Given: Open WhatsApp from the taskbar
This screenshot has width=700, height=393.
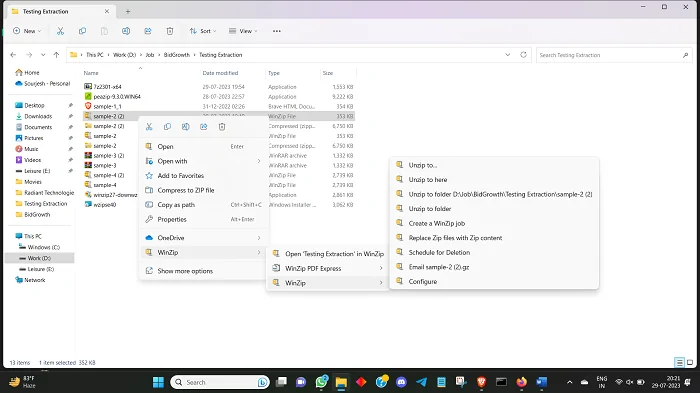Looking at the screenshot, I should click(x=321, y=382).
